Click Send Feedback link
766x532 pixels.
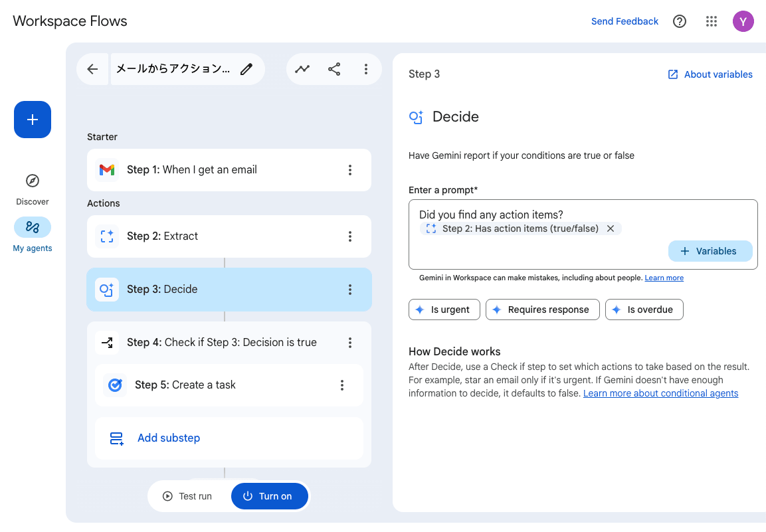point(624,21)
